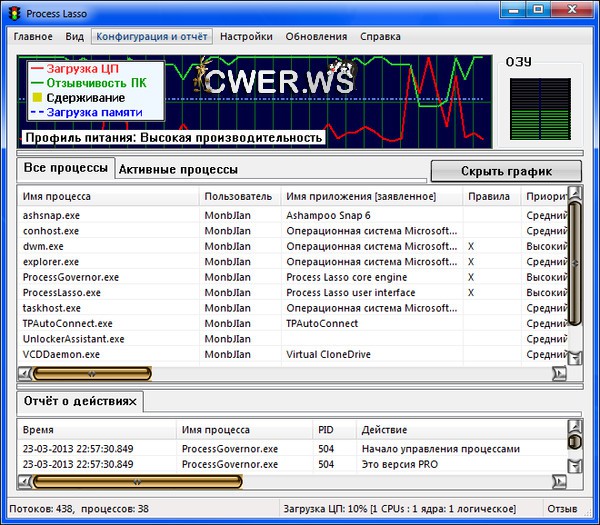
Task: Open the Конфигурация и отчёт menu
Action: coord(152,36)
